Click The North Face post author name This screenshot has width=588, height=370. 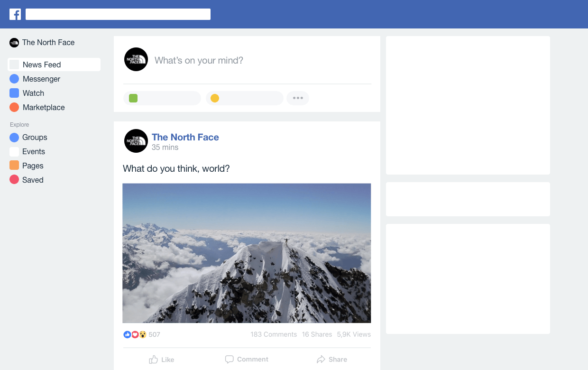185,137
